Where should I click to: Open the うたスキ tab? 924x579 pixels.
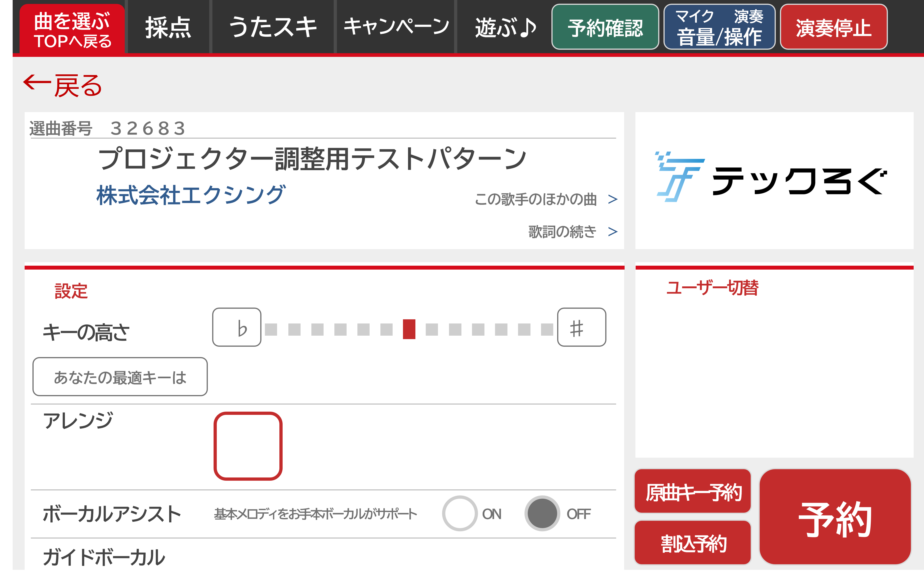click(272, 27)
